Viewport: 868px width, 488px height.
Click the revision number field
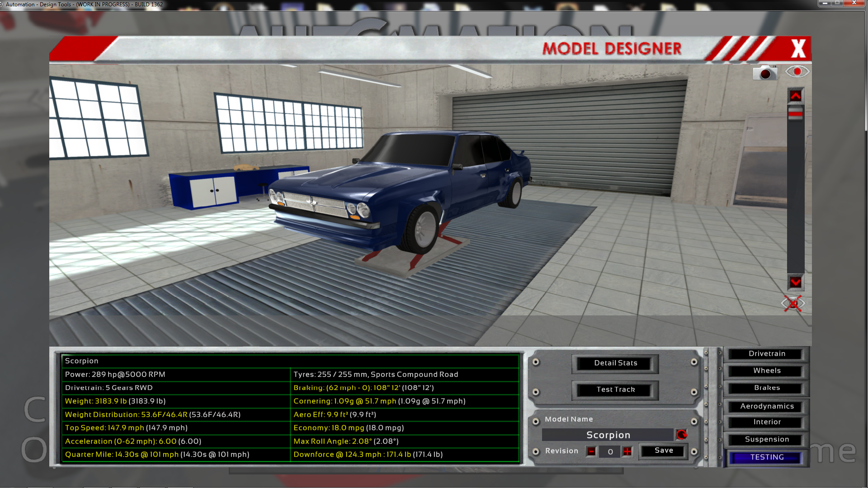point(609,451)
